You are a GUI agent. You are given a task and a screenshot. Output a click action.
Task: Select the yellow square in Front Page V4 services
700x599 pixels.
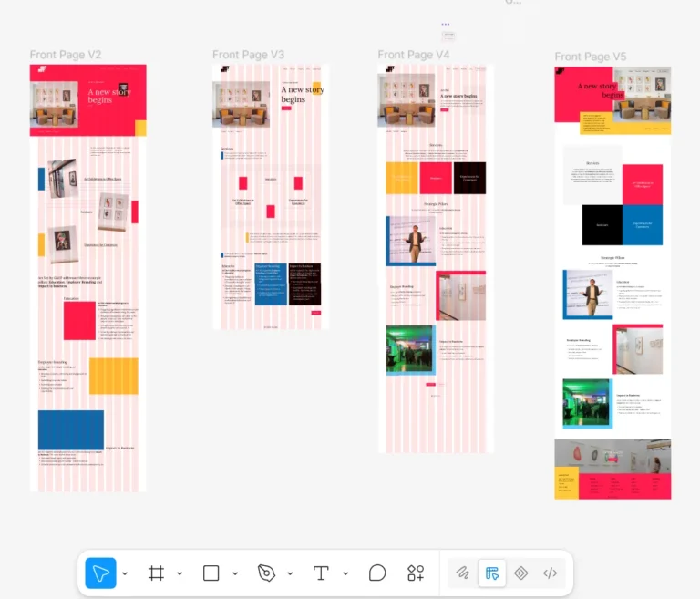pos(402,178)
